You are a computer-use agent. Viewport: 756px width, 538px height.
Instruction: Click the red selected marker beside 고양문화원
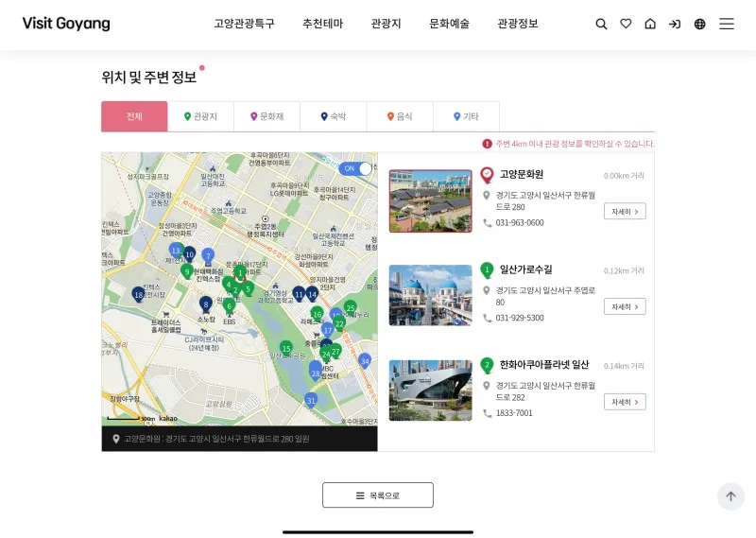(487, 175)
